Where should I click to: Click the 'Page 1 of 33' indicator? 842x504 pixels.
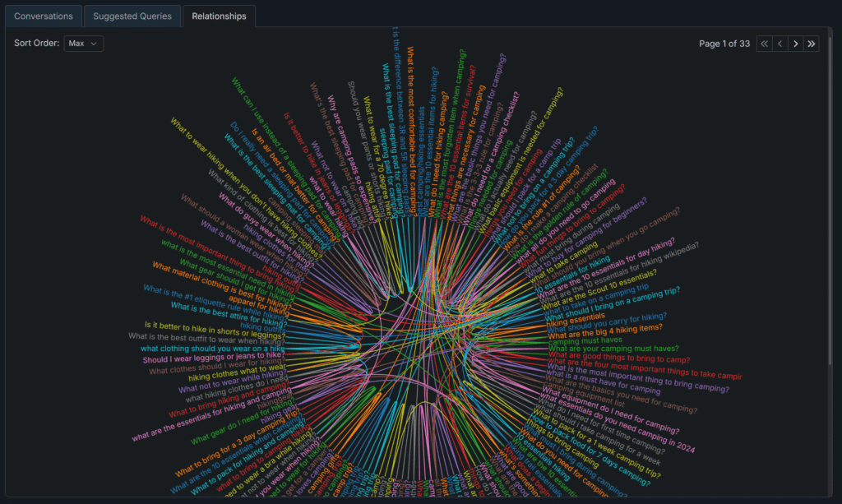coord(724,44)
